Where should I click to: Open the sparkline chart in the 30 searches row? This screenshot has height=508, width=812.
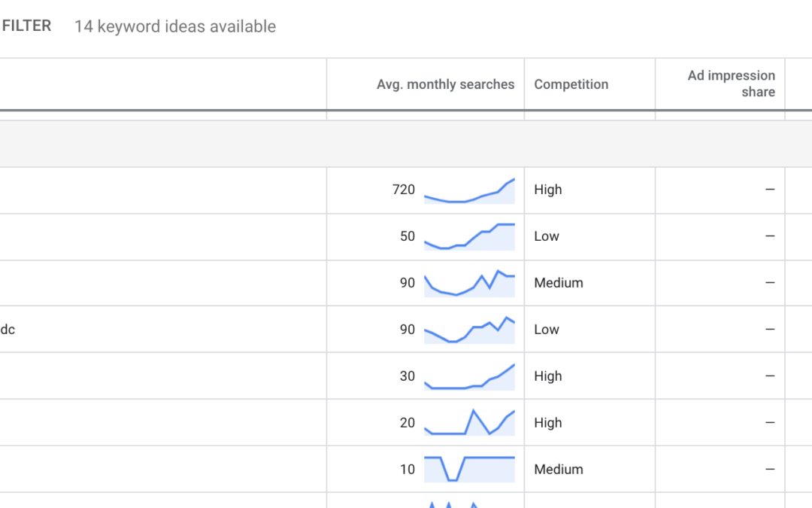pos(469,377)
